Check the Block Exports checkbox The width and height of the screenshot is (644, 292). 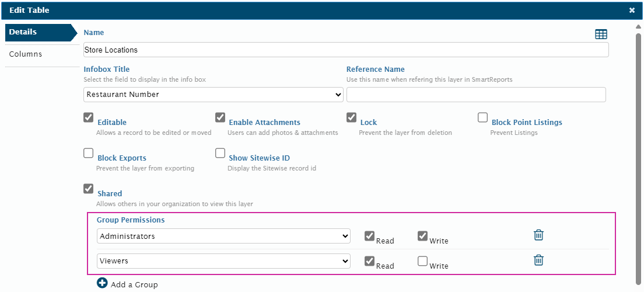89,153
